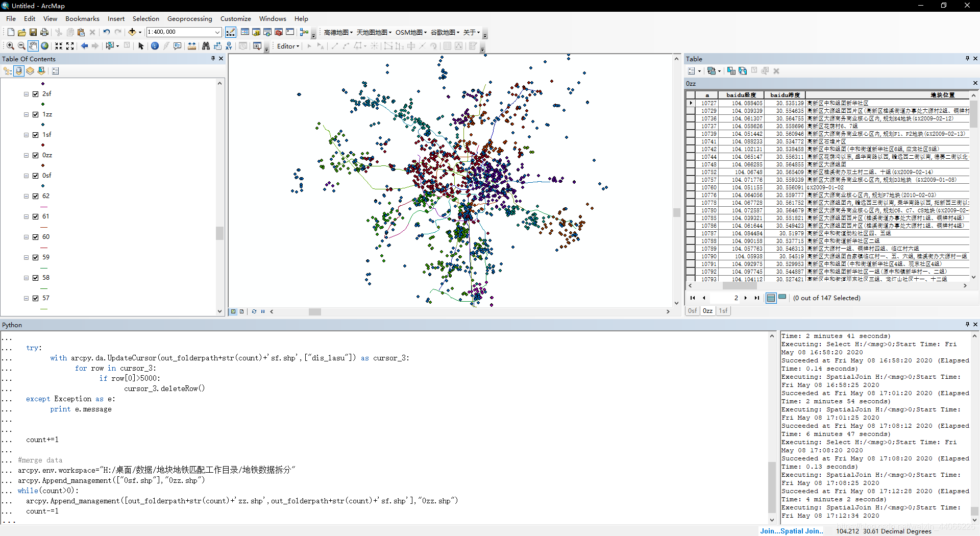Image resolution: width=980 pixels, height=536 pixels.
Task: Click the Join...Spatial Join.. status link
Action: coord(791,531)
